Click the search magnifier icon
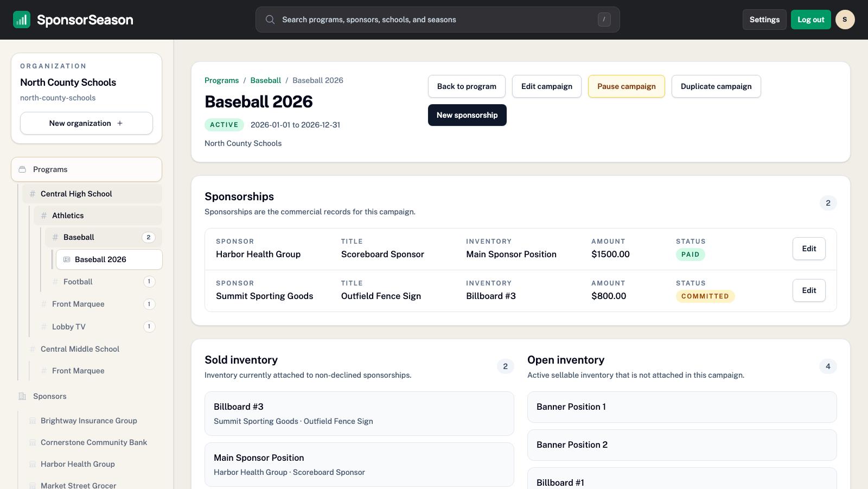 point(270,20)
